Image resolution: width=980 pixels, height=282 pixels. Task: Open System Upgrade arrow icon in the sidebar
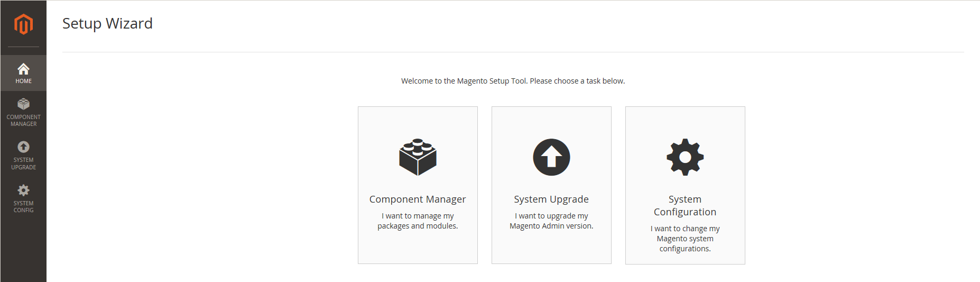pos(23,147)
